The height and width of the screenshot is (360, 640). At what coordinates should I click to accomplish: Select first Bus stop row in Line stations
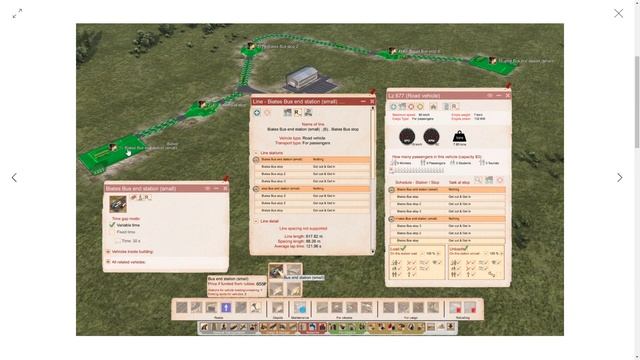click(x=313, y=167)
